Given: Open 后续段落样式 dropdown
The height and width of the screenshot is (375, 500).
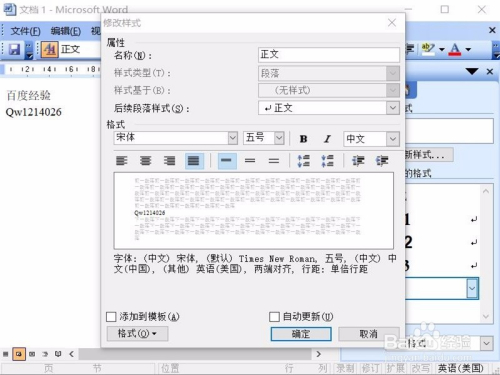Looking at the screenshot, I should pyautogui.click(x=393, y=108).
